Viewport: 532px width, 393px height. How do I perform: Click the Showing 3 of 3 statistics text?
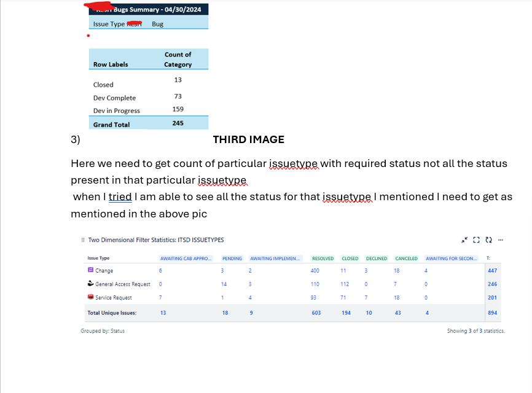pos(476,330)
